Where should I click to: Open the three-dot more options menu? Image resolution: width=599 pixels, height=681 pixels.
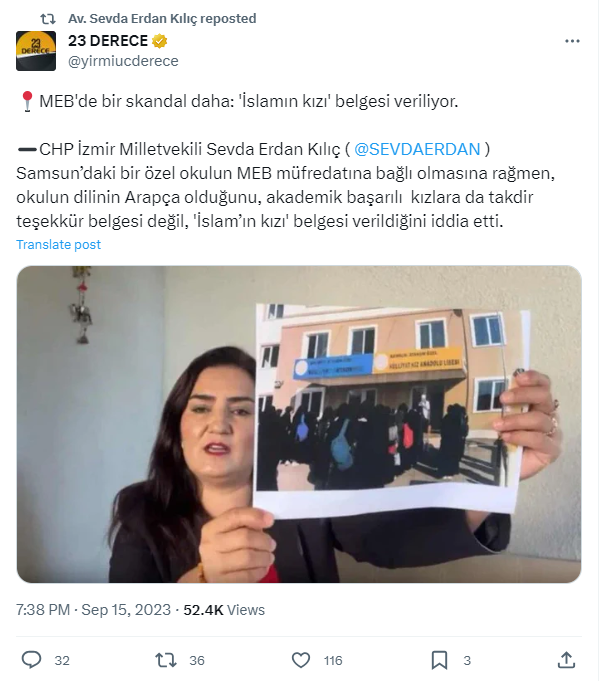(572, 41)
